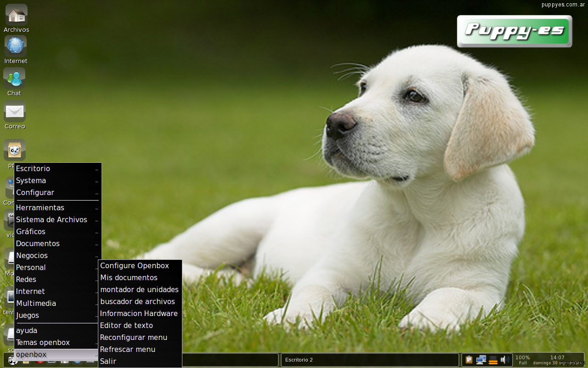
Task: Click the orange storage tray icon
Action: pyautogui.click(x=493, y=360)
